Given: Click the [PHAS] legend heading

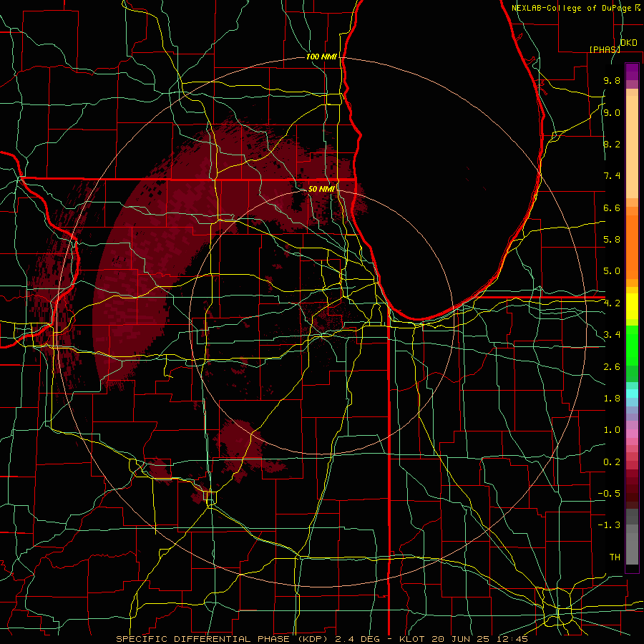Looking at the screenshot, I should [605, 49].
